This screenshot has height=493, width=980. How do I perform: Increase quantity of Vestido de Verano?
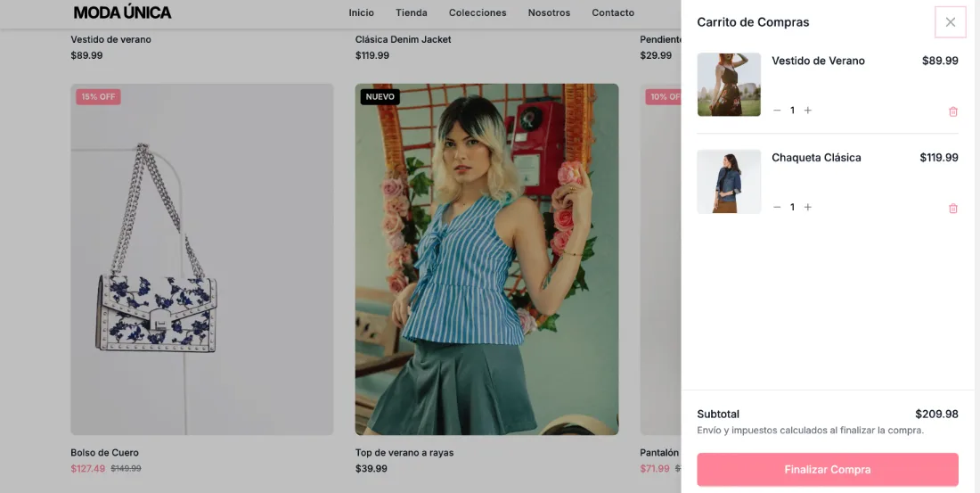(807, 111)
